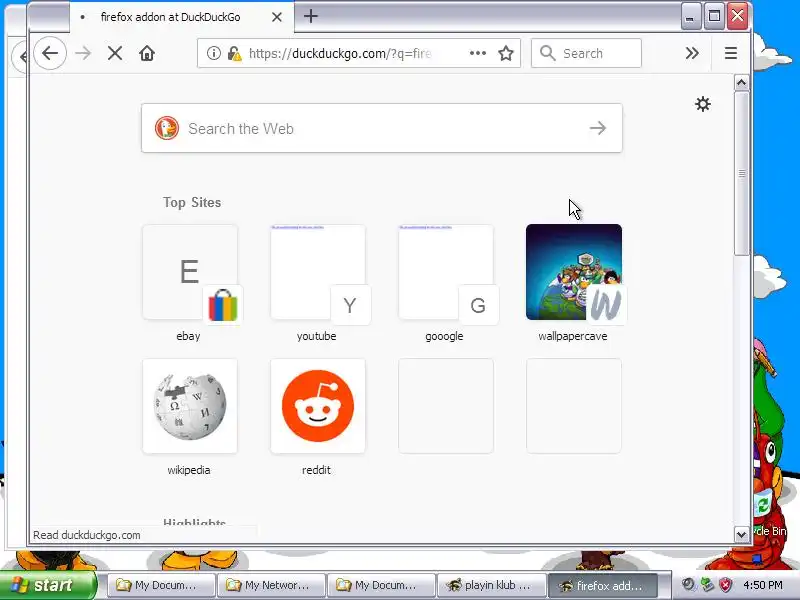
Task: Click the ebay label text
Action: 188,336
